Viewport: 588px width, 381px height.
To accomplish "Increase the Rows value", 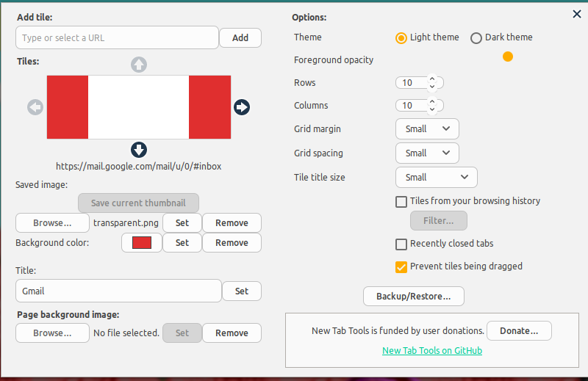I will [x=432, y=79].
